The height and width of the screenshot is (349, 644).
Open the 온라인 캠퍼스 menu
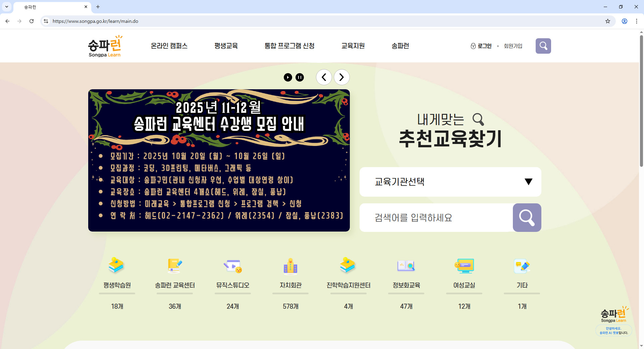tap(169, 46)
